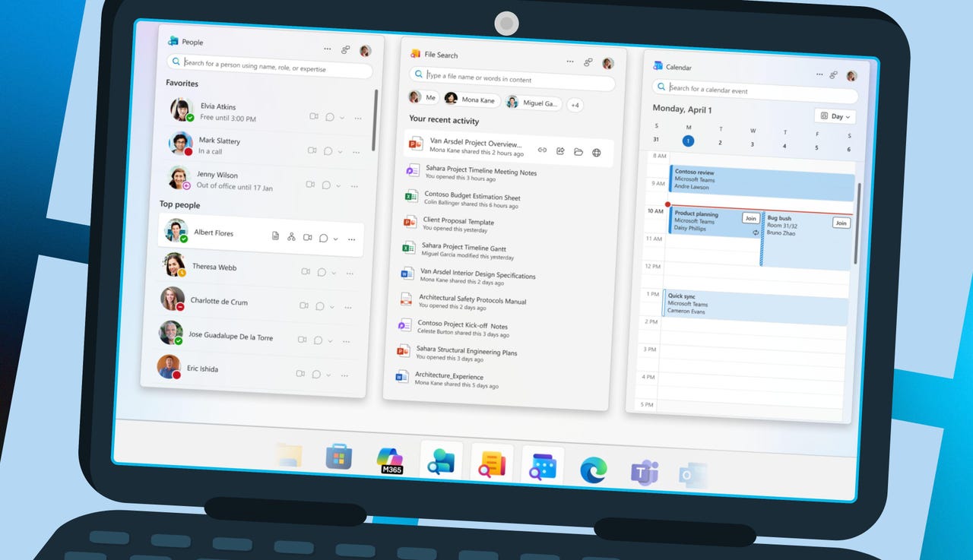This screenshot has width=973, height=560.
Task: Share Van Arsdel Project Overview file
Action: 560,152
